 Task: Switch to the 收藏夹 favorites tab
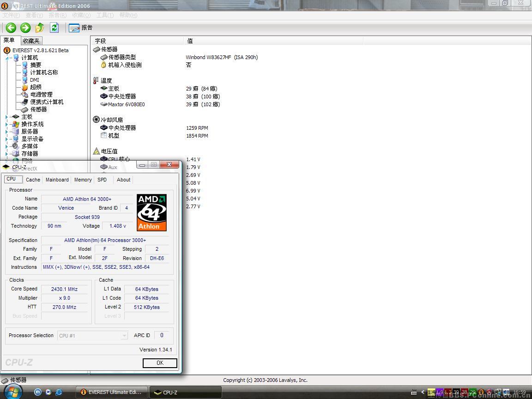(x=31, y=41)
